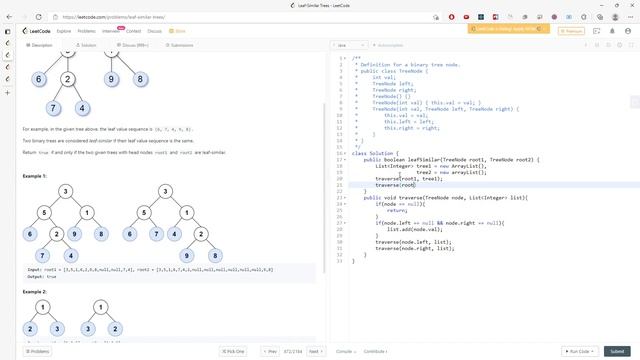Open the Problems list button at bottom
The image size is (640, 360).
click(37, 351)
